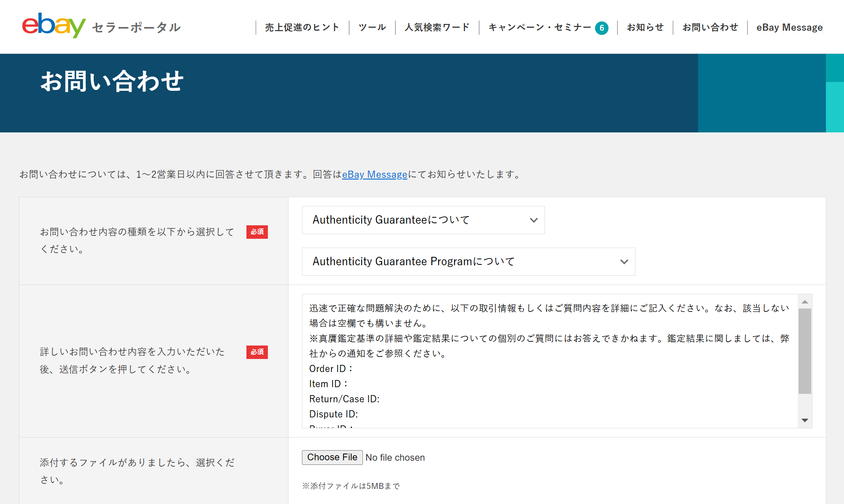Click the text area scroll down arrow
This screenshot has height=504, width=844.
(805, 420)
